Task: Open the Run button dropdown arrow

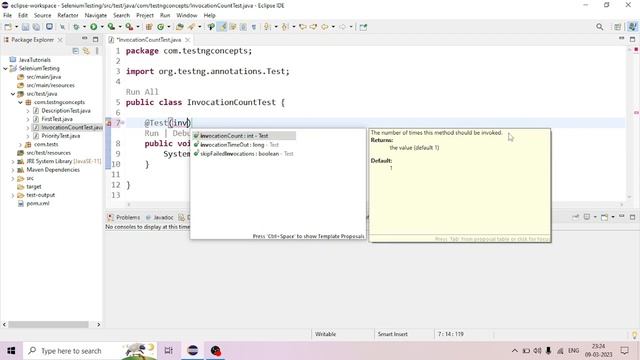Action: click(x=102, y=27)
